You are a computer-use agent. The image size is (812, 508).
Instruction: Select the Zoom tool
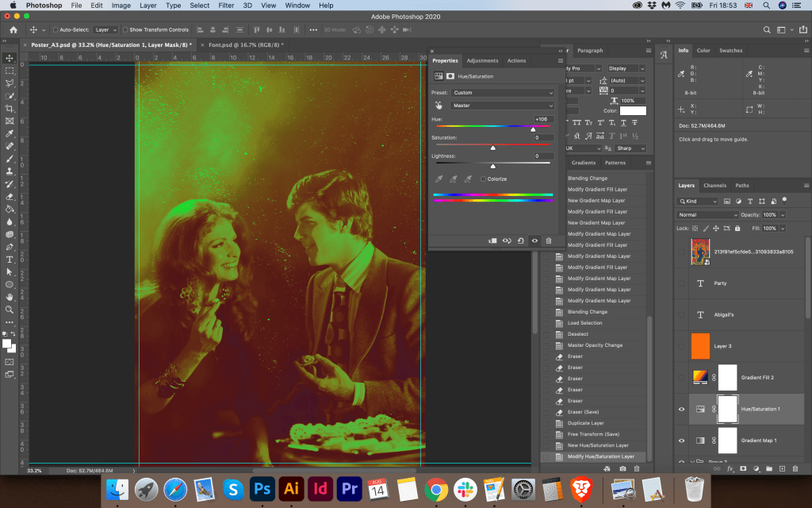tap(10, 310)
